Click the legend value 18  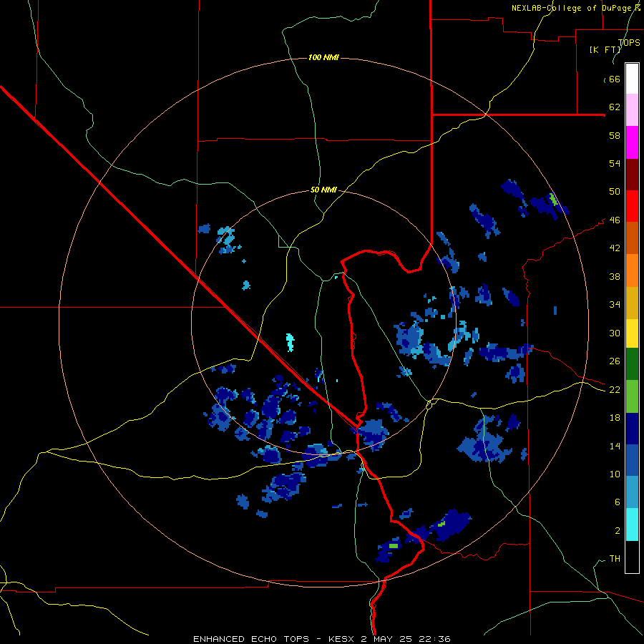615,418
